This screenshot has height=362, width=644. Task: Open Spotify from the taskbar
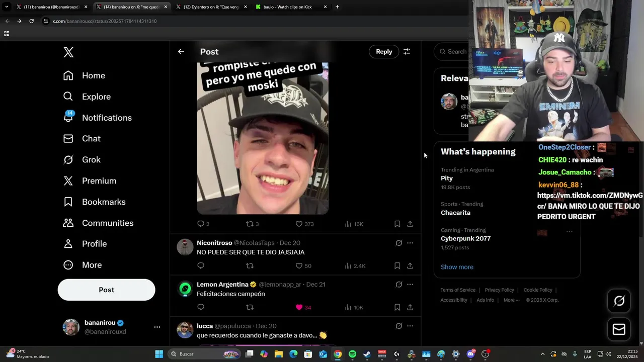(352, 354)
